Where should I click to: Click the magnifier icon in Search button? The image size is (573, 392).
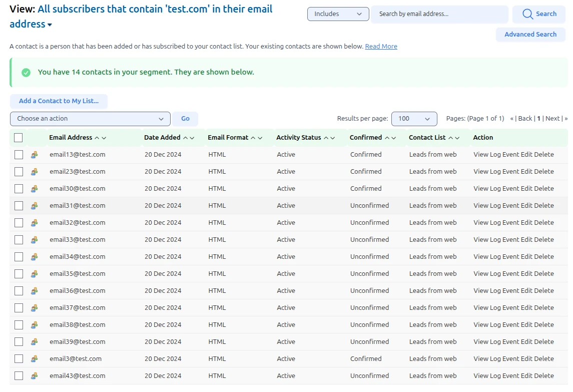pyautogui.click(x=527, y=14)
